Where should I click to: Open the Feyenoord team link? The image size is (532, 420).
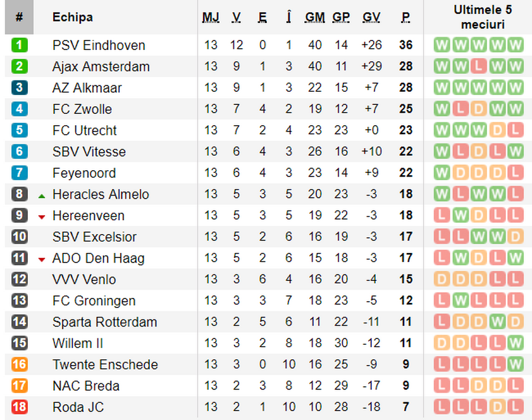tap(84, 173)
